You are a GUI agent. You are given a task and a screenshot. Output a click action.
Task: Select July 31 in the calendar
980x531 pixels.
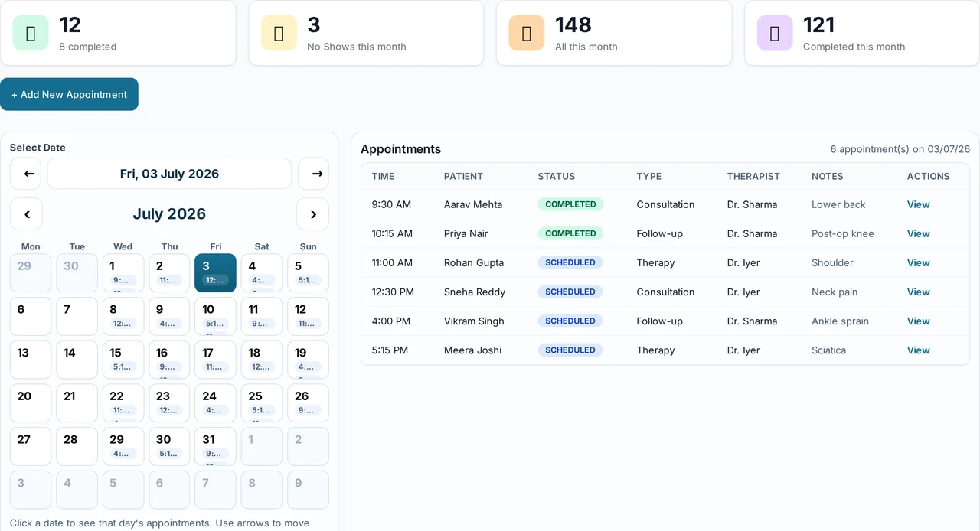216,446
